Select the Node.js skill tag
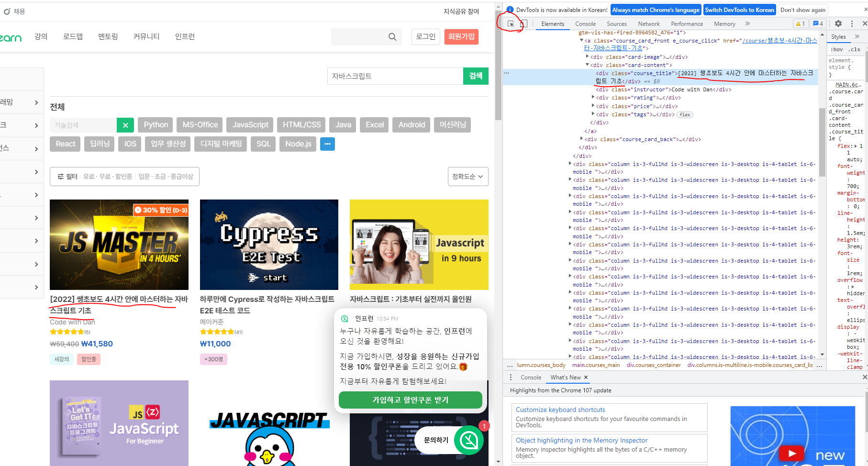This screenshot has height=466, width=868. coord(298,144)
